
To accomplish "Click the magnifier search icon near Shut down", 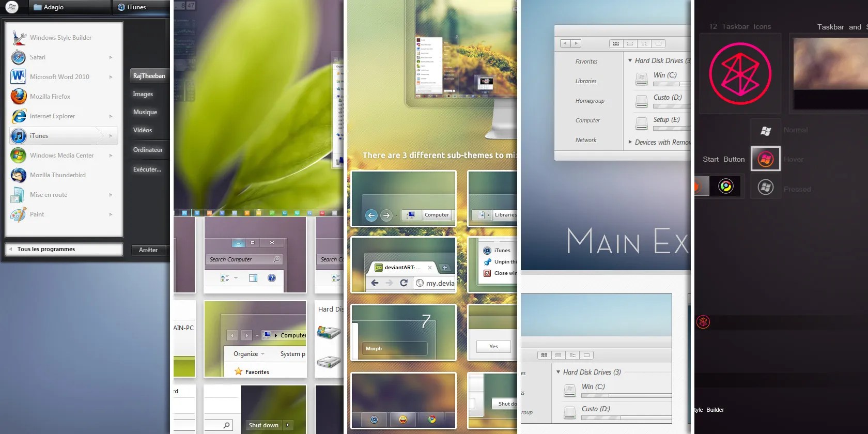I will coord(226,425).
